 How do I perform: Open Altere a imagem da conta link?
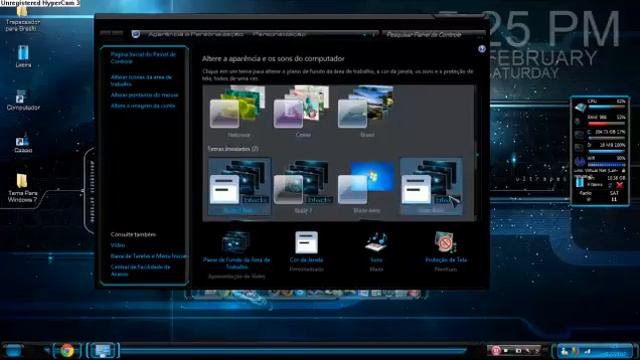(x=142, y=106)
